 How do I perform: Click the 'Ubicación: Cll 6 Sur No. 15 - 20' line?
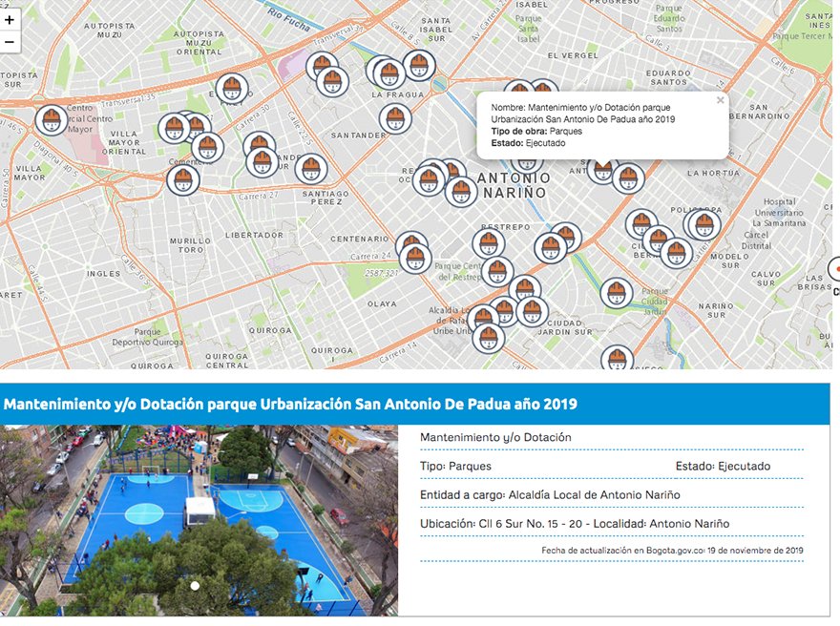pyautogui.click(x=575, y=524)
